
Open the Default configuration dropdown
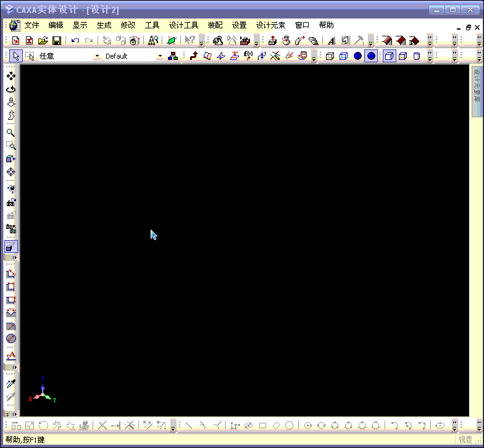[x=160, y=56]
